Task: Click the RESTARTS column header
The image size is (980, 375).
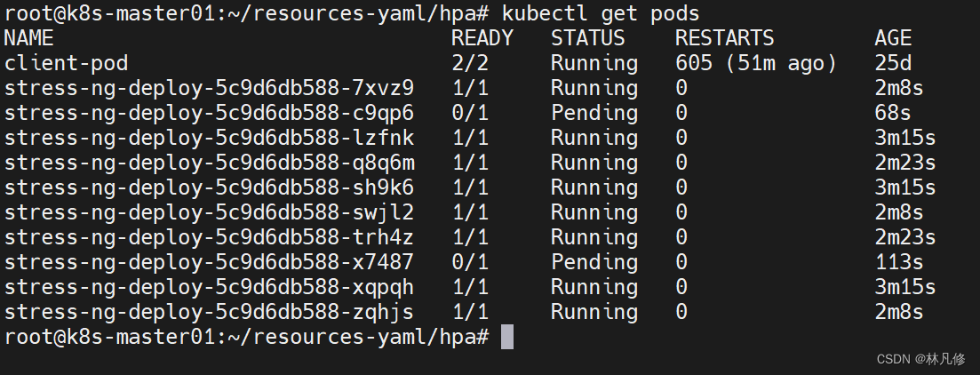Action: [x=724, y=38]
